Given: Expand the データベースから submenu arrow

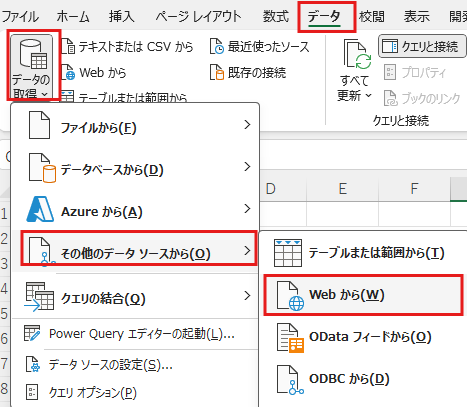Looking at the screenshot, I should click(247, 167).
